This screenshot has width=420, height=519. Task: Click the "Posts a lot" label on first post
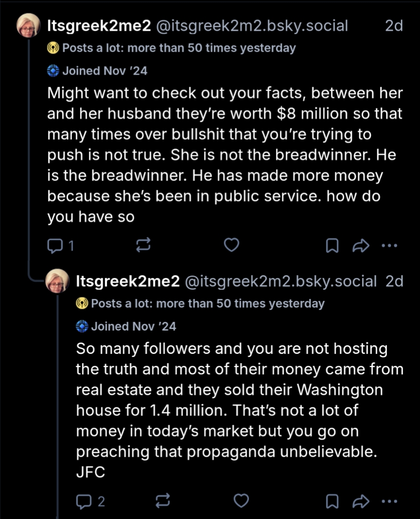[179, 48]
